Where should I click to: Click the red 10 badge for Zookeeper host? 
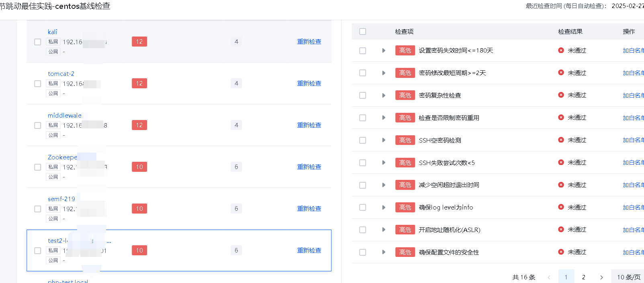pos(139,167)
